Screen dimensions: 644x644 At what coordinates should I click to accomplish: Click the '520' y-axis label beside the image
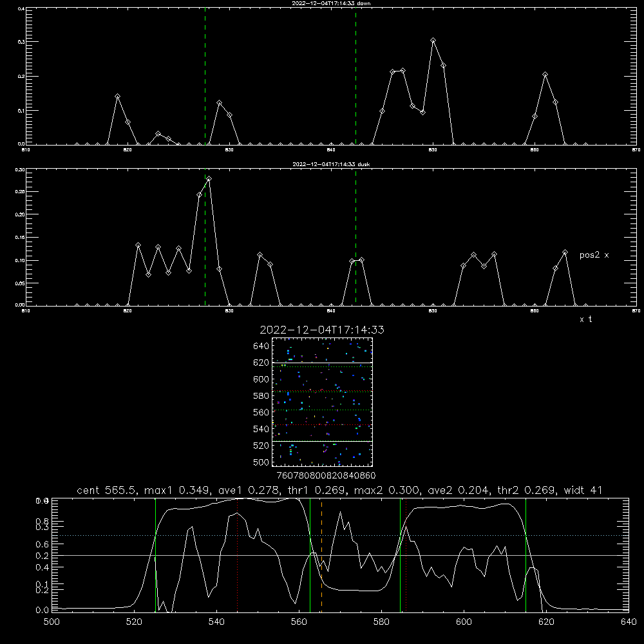261,446
